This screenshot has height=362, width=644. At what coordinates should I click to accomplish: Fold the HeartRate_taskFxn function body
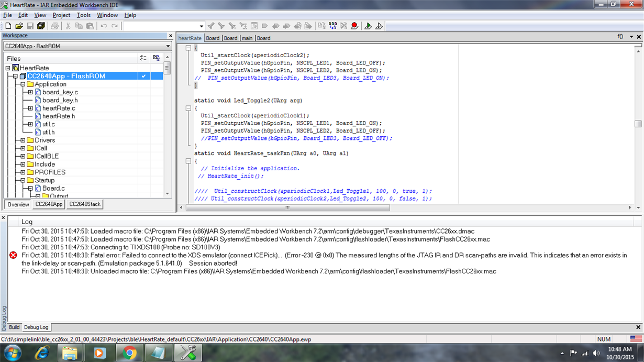click(x=188, y=161)
